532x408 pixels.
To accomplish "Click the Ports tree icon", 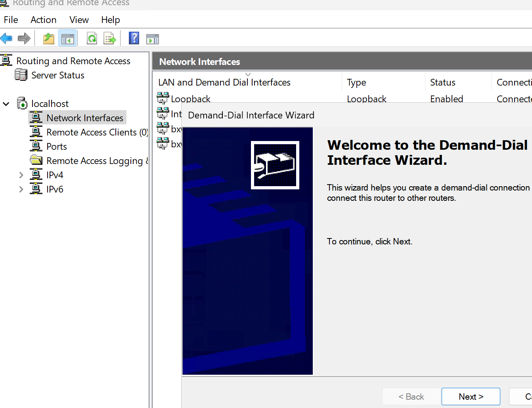I will click(36, 146).
